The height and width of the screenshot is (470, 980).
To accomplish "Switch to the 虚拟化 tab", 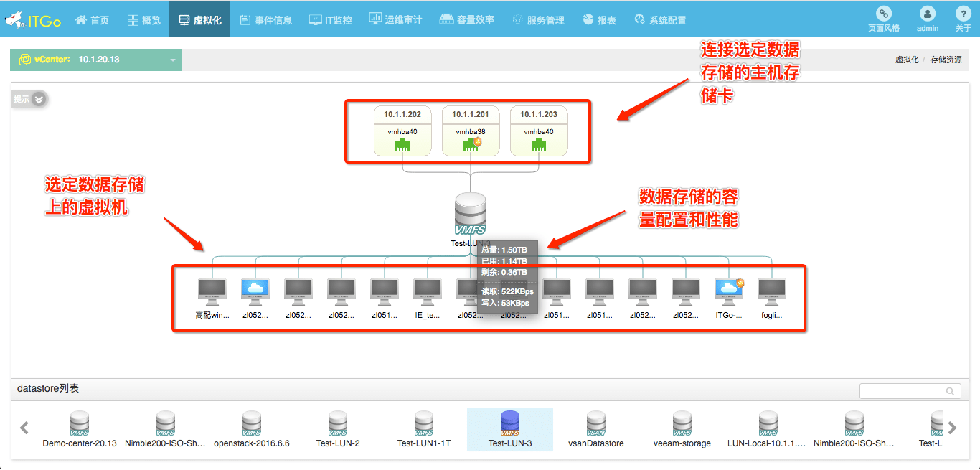I will pyautogui.click(x=199, y=19).
